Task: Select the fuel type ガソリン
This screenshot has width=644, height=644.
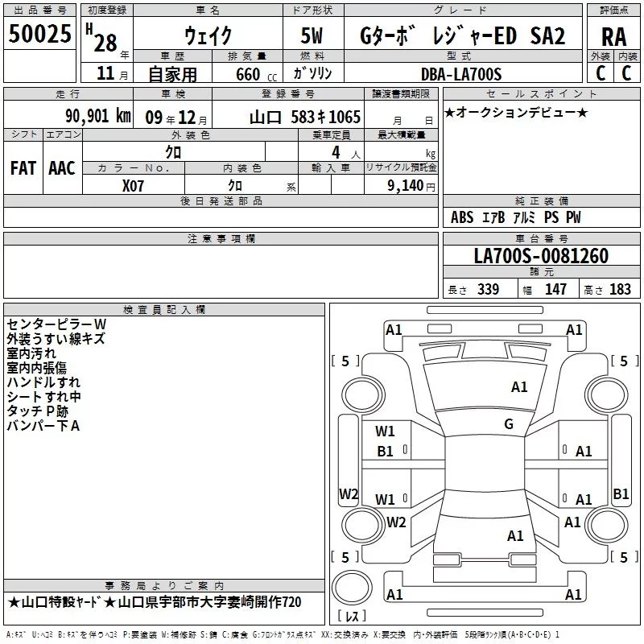Action: point(312,73)
